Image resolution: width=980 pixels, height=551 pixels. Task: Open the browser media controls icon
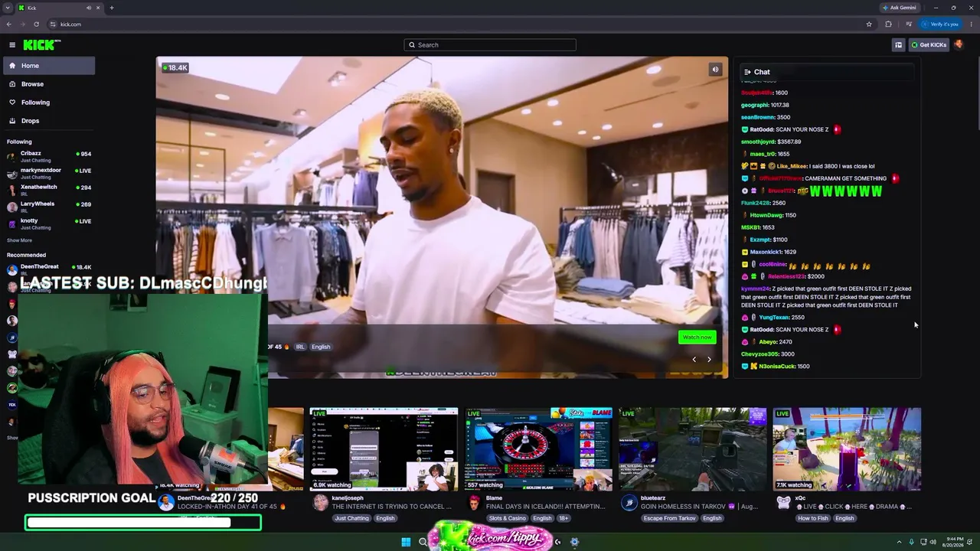coord(909,24)
